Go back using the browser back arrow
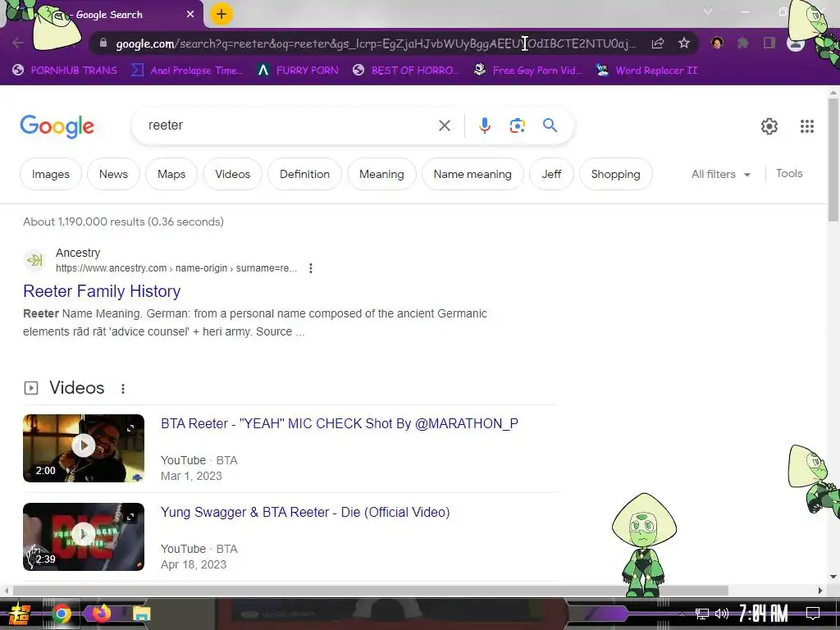 (18, 43)
